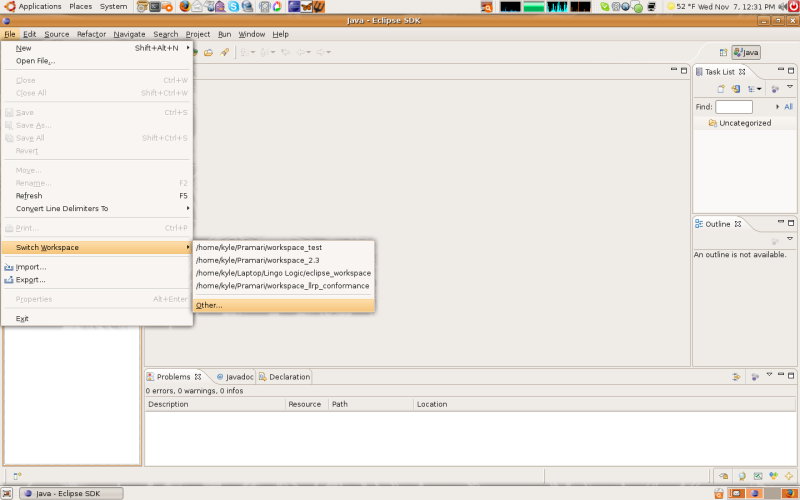Image resolution: width=800 pixels, height=500 pixels.
Task: Click the Java perspective button
Action: [x=746, y=52]
